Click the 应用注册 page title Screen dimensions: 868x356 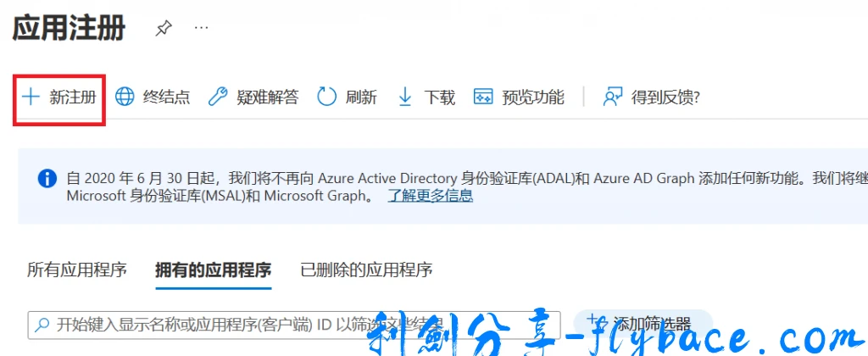point(69,28)
